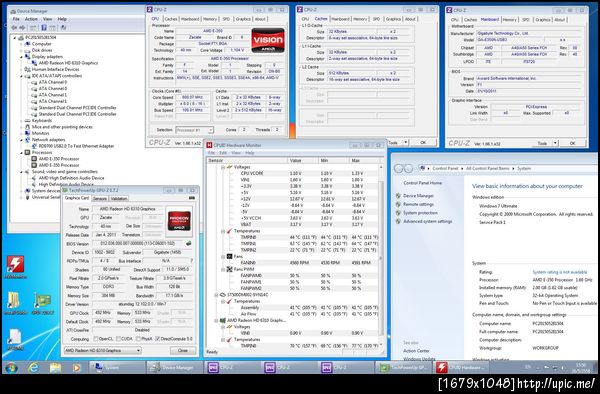Click the Tools button in CPU-Z Caches window
The width and height of the screenshot is (600, 394).
[x=393, y=142]
